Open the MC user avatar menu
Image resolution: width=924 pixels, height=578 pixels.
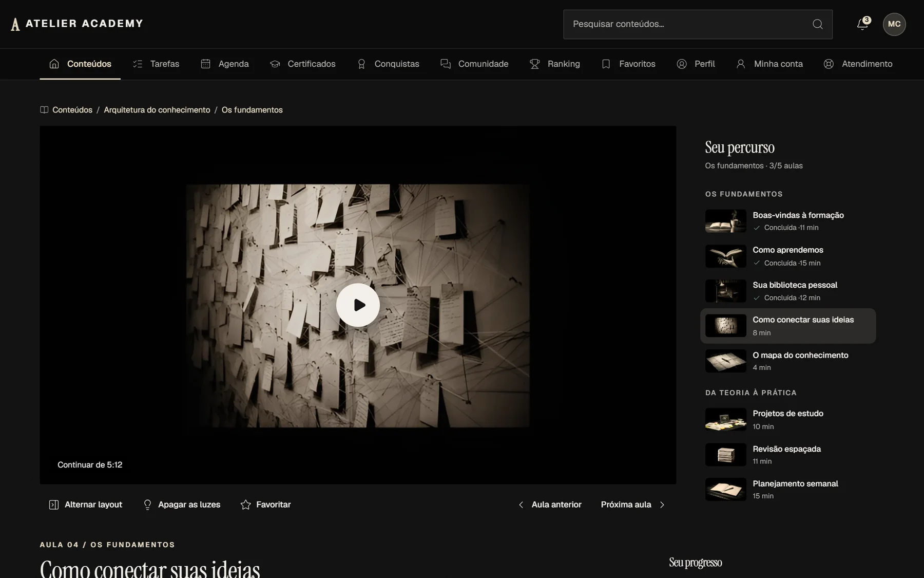click(894, 24)
